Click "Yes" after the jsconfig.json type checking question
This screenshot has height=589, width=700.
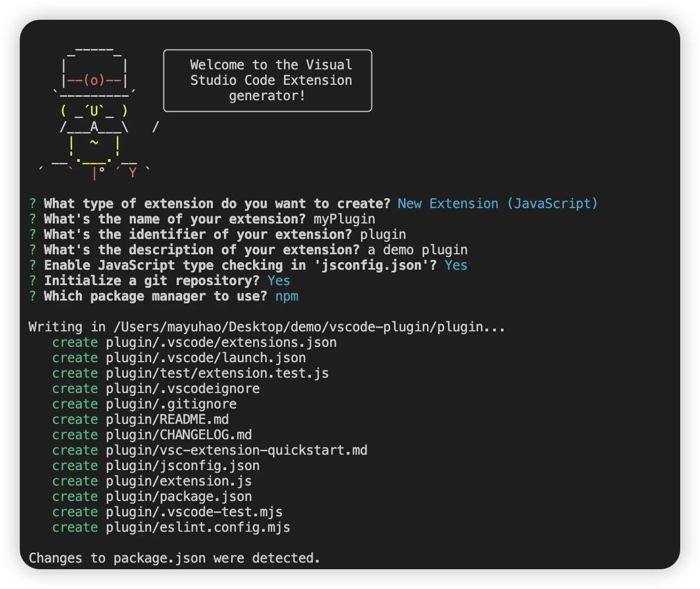[x=456, y=265]
